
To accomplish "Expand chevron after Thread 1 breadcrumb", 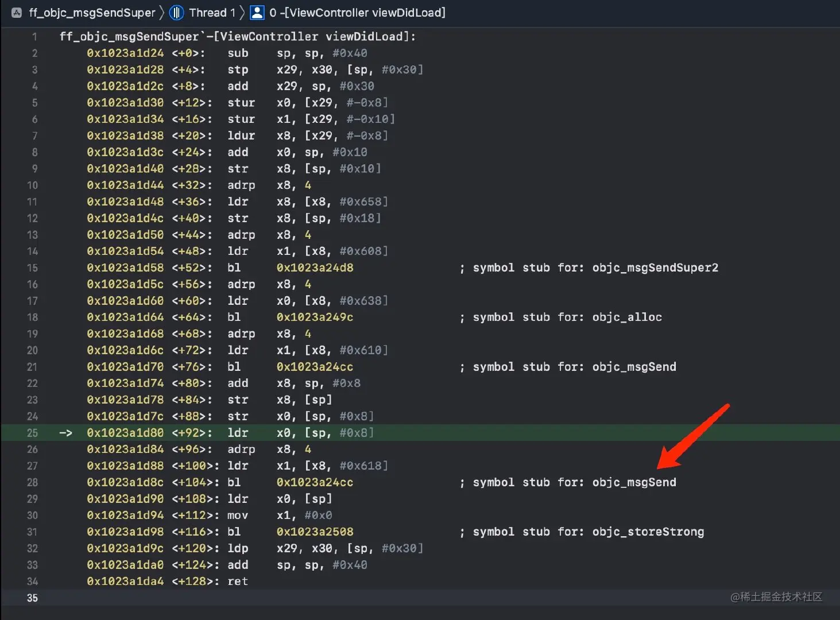I will [x=242, y=13].
